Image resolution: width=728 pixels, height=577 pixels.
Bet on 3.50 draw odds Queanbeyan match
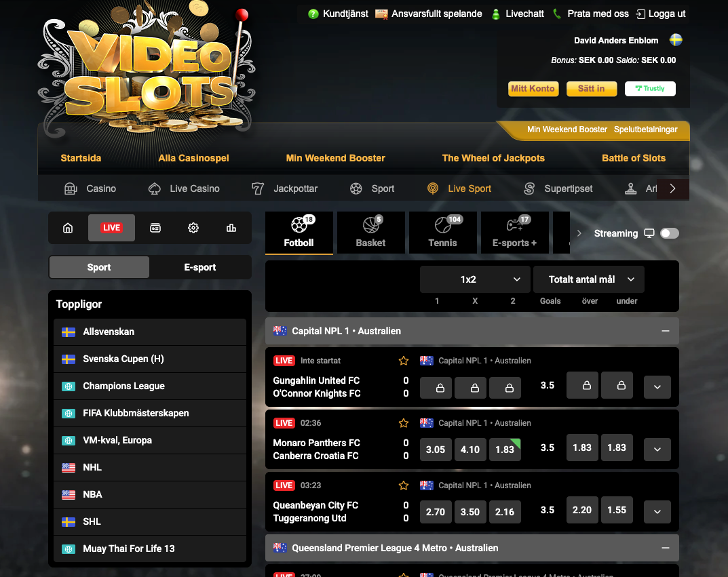pos(470,512)
